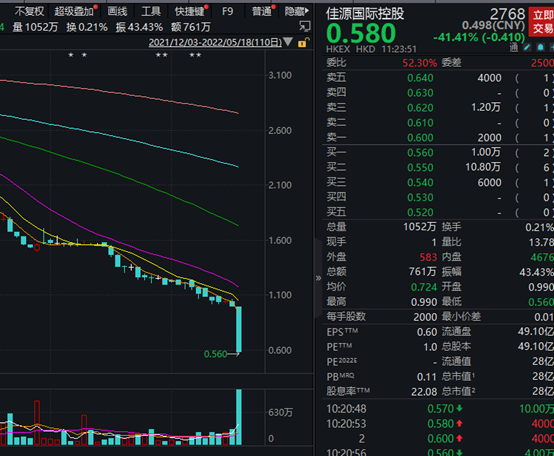Click 隐藏 to hide the side panel
Screen dimensions: 554x456
pos(296,12)
